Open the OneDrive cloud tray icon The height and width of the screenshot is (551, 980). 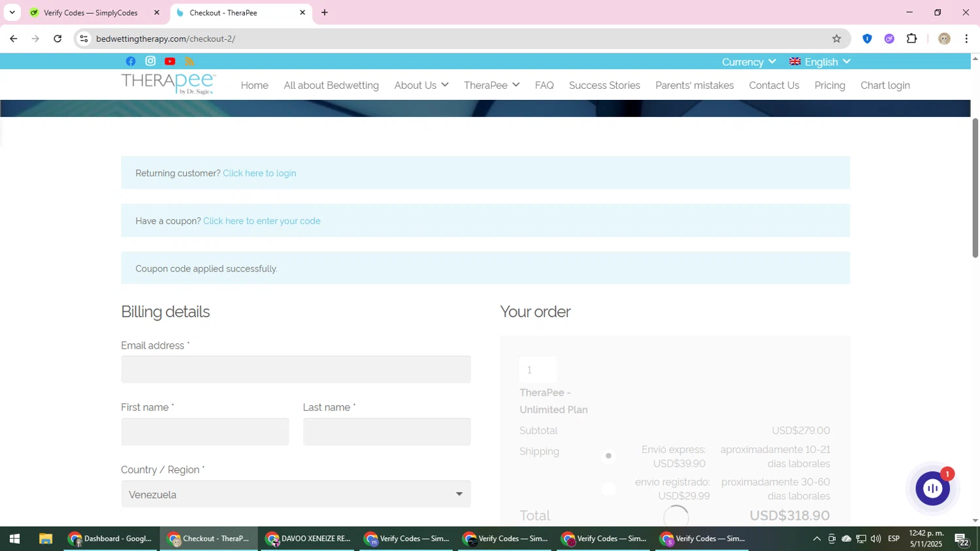pyautogui.click(x=846, y=539)
